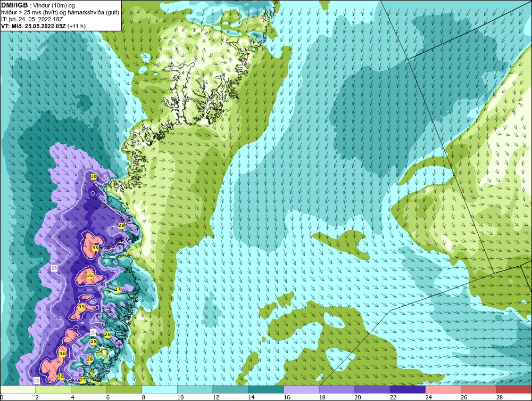Image resolution: width=532 pixels, height=401 pixels.
Task: Click the yellow gust label 36
Action: pos(95,248)
